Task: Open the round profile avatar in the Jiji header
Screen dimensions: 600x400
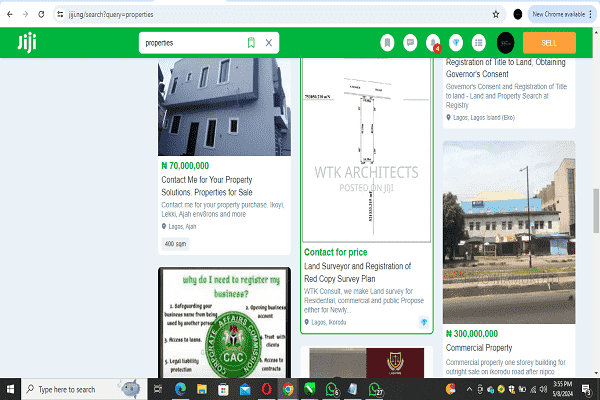Action: tap(505, 43)
